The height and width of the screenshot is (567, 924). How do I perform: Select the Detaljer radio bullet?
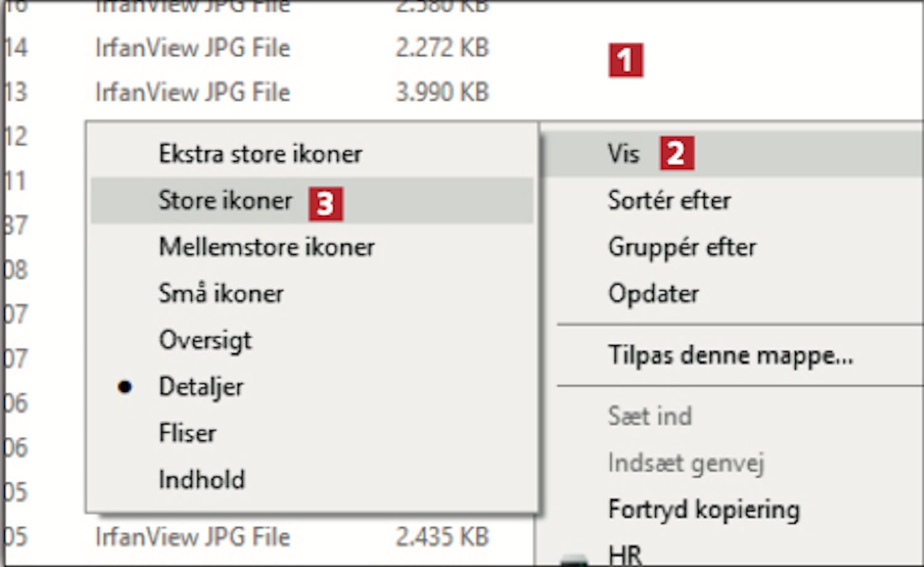pyautogui.click(x=124, y=387)
